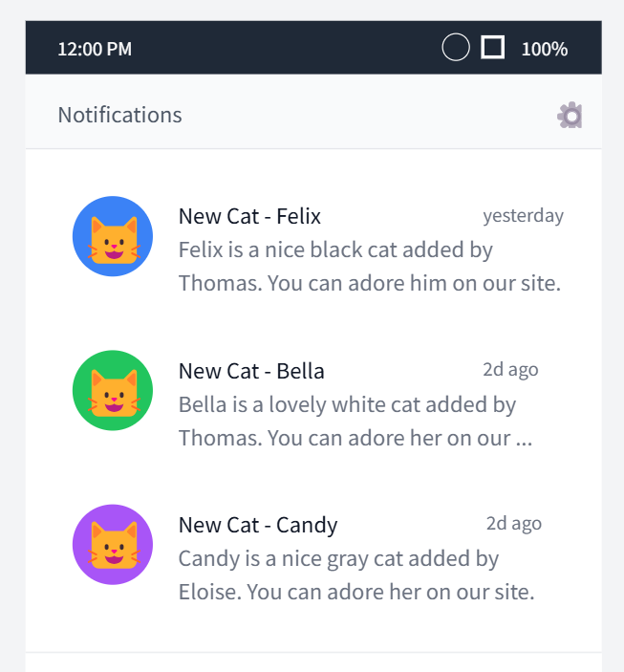This screenshot has width=624, height=672.
Task: Click the 100% battery indicator
Action: (x=544, y=49)
